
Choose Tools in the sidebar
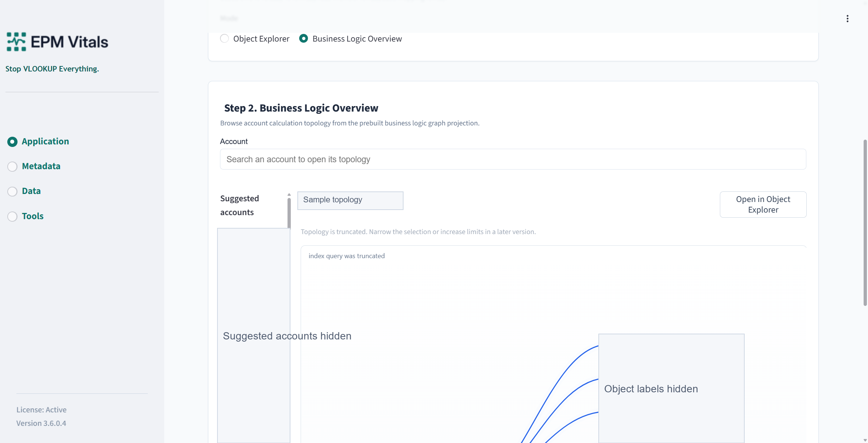[x=26, y=216]
